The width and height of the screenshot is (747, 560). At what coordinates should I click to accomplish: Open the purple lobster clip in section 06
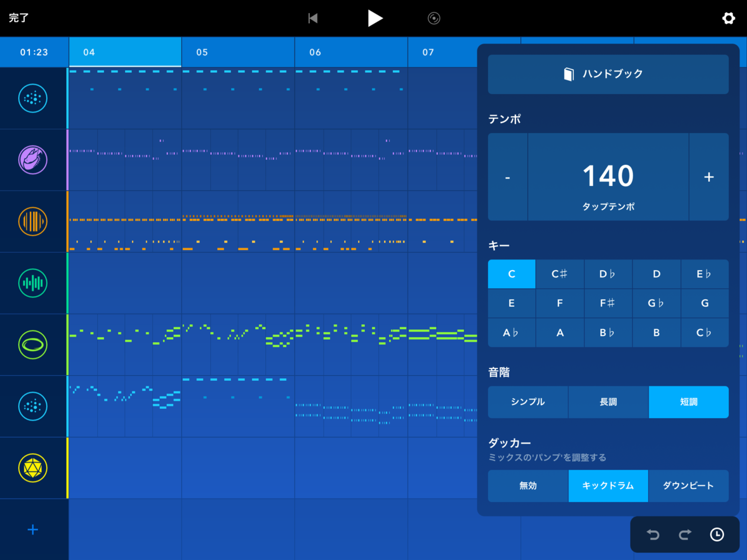pos(351,159)
